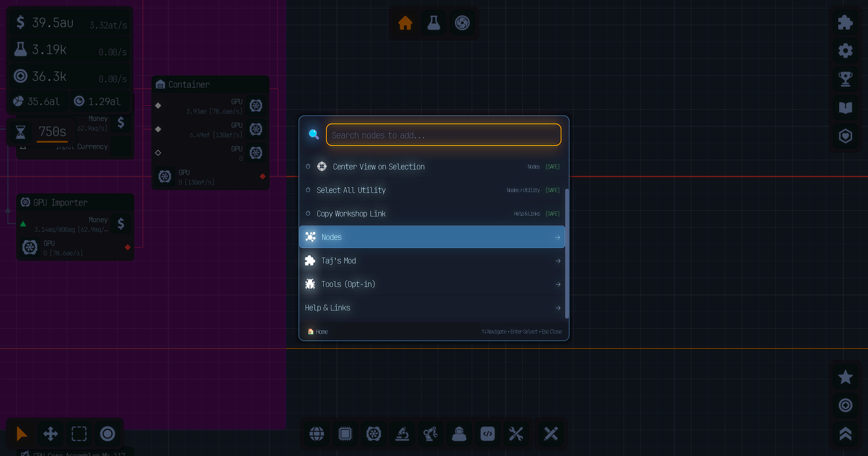Open the puzzle piece mods icon
This screenshot has height=456, width=868.
pos(845,23)
